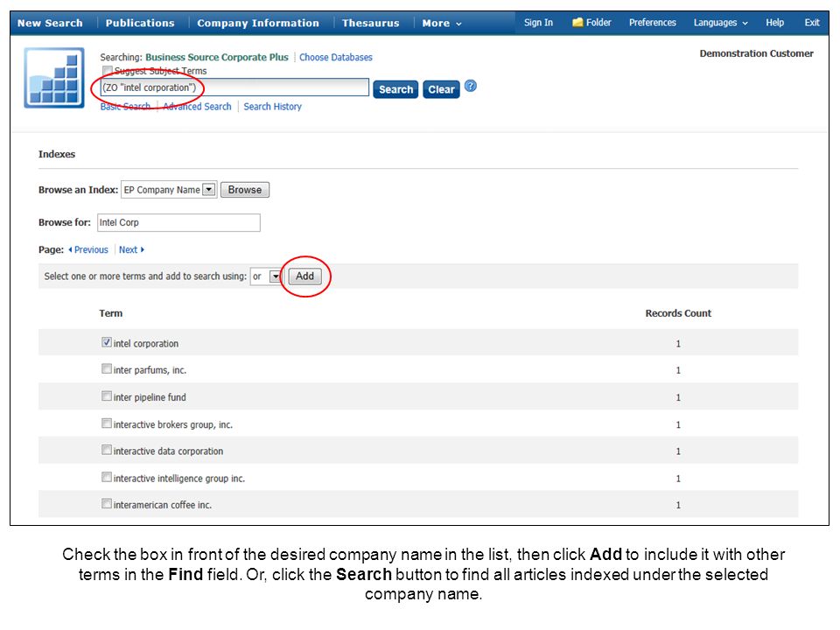Click the Browse for input field
The height and width of the screenshot is (630, 840).
tap(178, 222)
